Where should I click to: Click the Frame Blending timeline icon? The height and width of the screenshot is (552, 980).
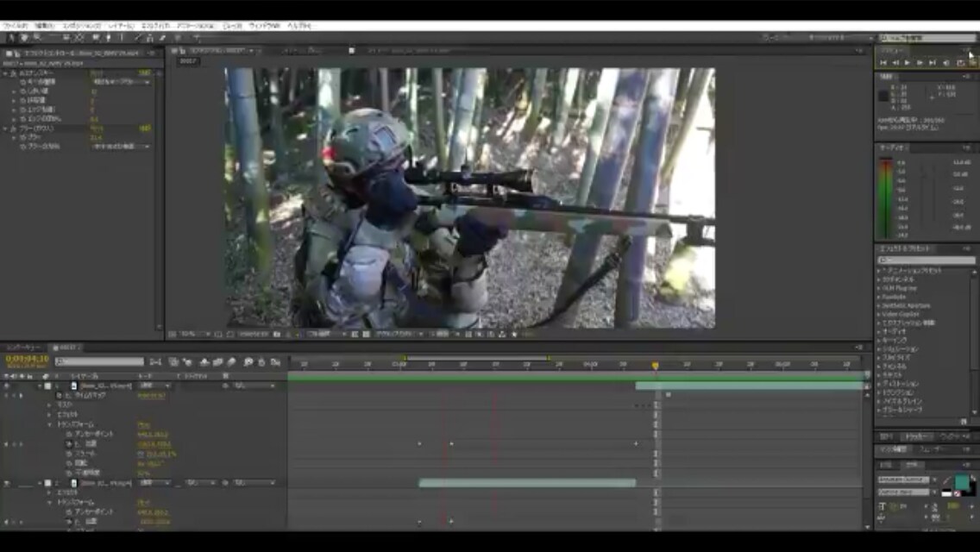pyautogui.click(x=217, y=362)
